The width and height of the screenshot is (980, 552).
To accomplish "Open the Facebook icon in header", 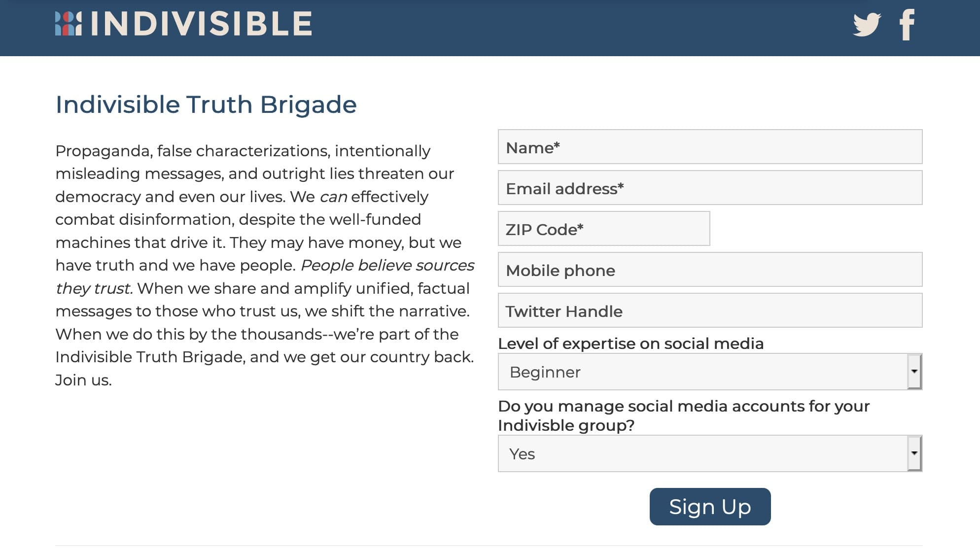I will pos(907,25).
